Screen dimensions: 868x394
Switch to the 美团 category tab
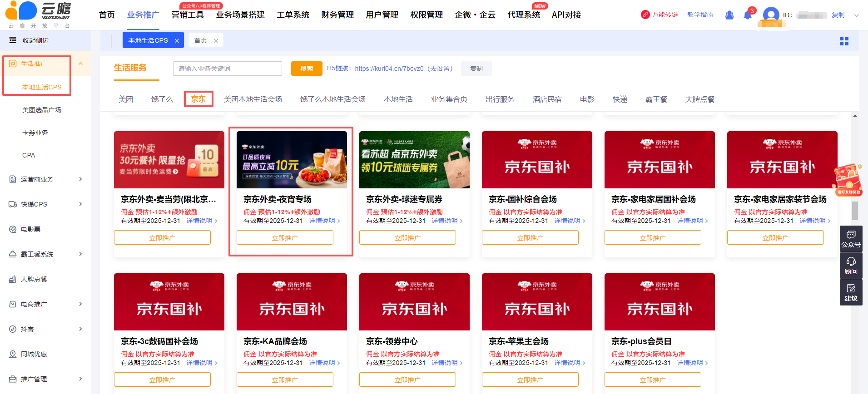126,99
